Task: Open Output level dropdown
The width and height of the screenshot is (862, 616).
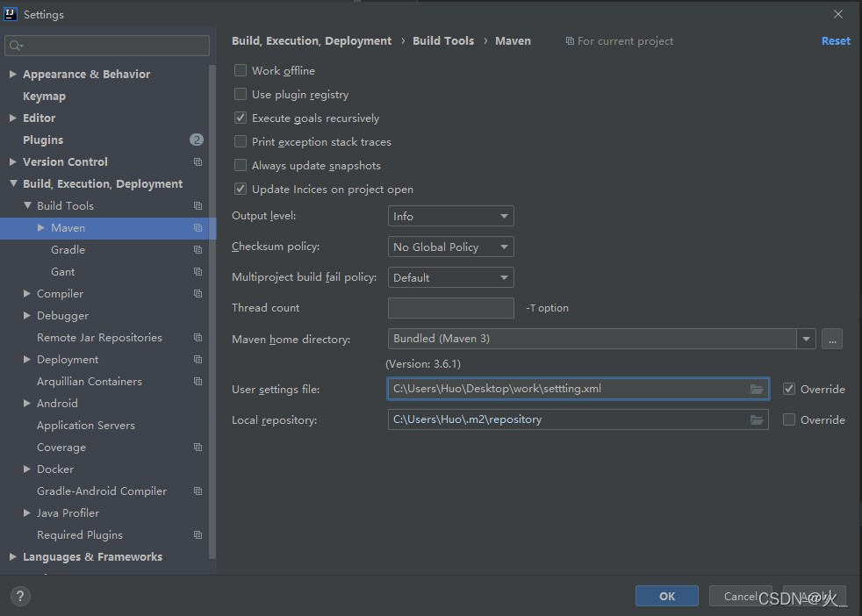Action: [451, 216]
